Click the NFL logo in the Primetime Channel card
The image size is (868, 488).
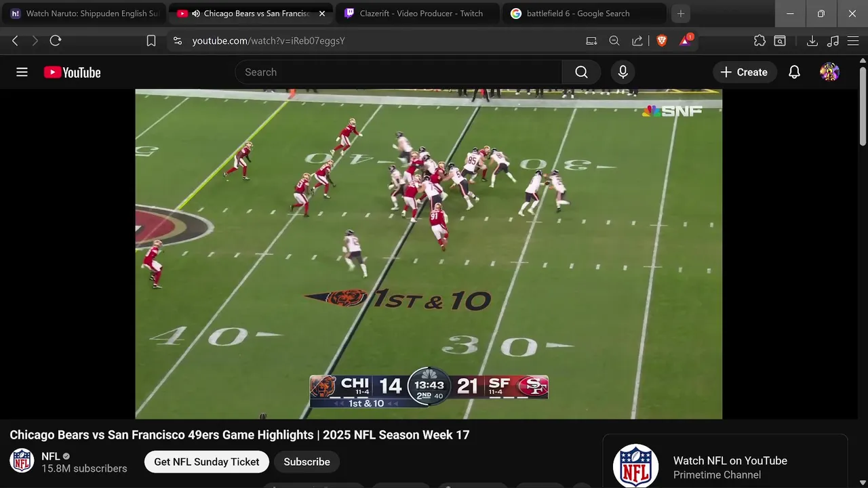635,466
